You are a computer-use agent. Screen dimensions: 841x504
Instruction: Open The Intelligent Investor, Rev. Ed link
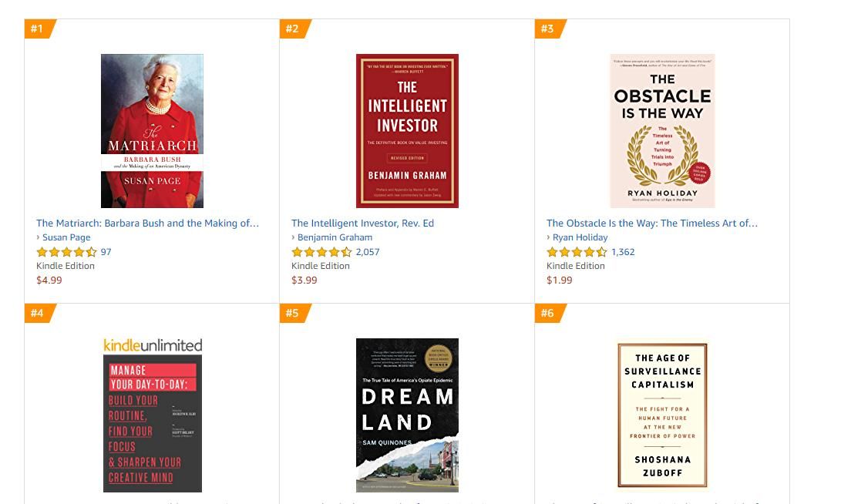click(x=362, y=223)
